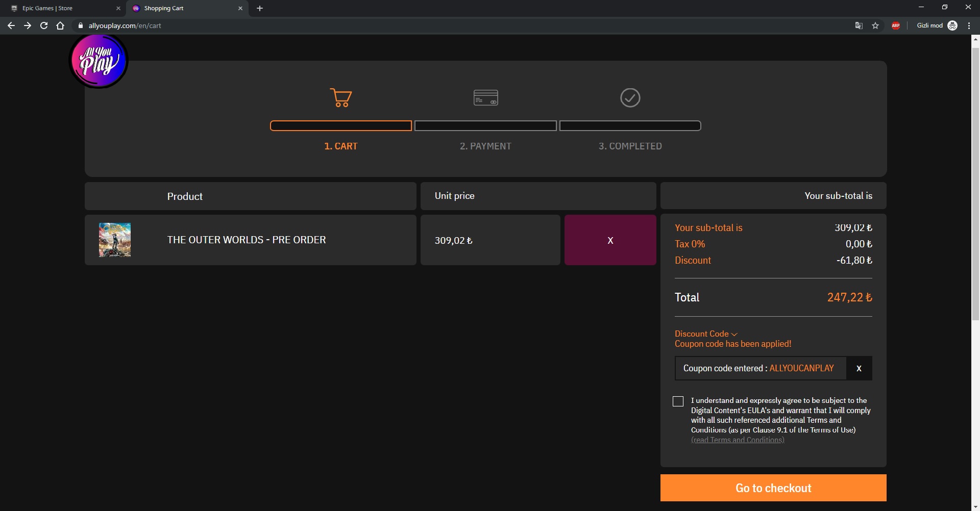Screen dimensions: 980x511
Task: Reload the shopping cart page
Action: [44, 25]
